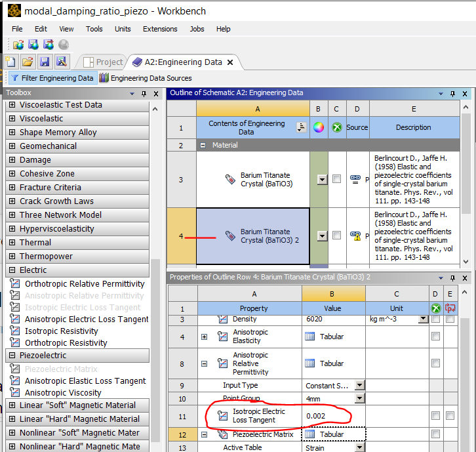This screenshot has height=452, width=476.
Task: Click the New project toolbar icon
Action: (x=11, y=62)
